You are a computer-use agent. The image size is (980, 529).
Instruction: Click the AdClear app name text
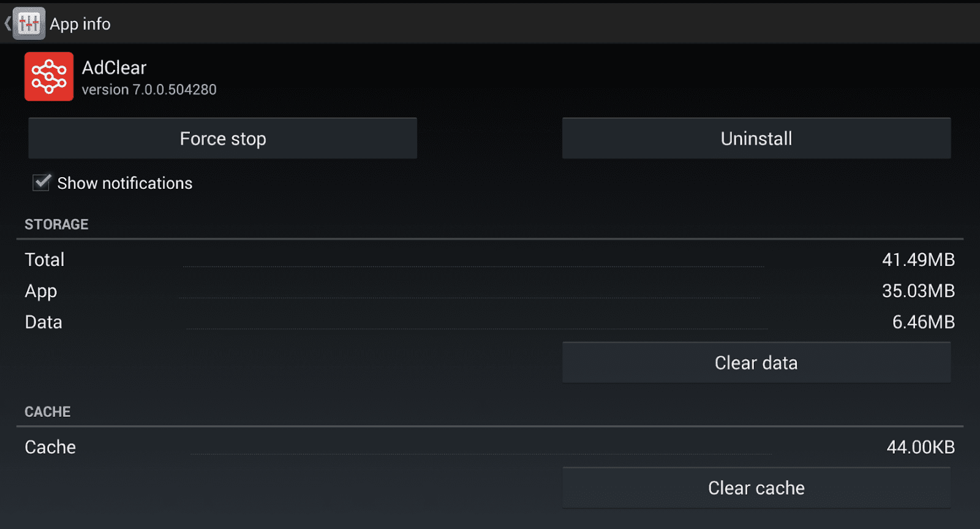coord(115,67)
